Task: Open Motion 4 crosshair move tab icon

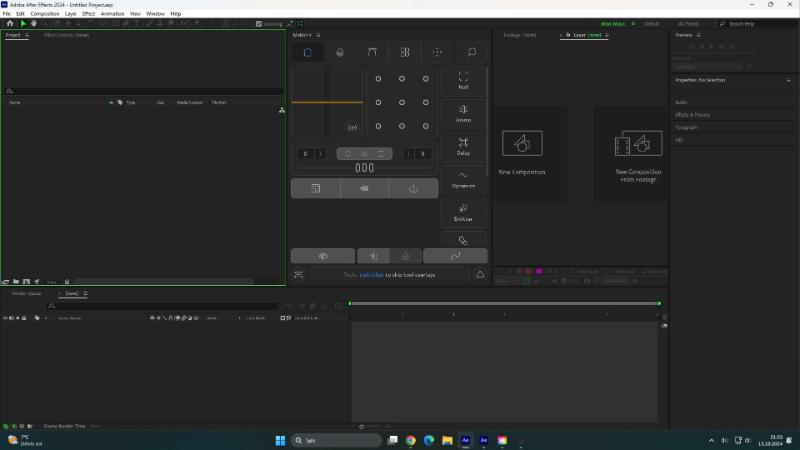Action: tap(437, 52)
